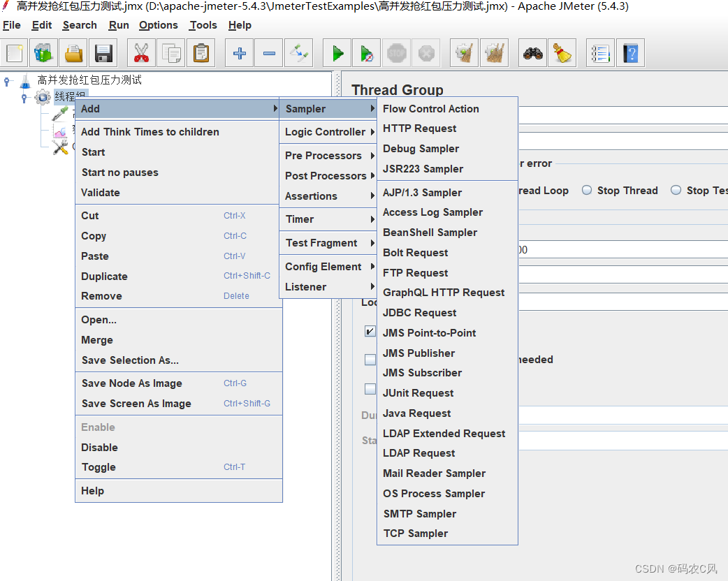Viewport: 728px width, 581px height.
Task: Choose JSR223 Sampler entry
Action: coord(447,170)
